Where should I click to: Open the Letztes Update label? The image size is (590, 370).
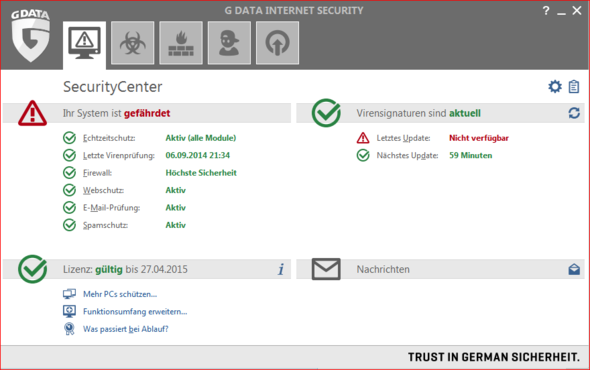403,138
